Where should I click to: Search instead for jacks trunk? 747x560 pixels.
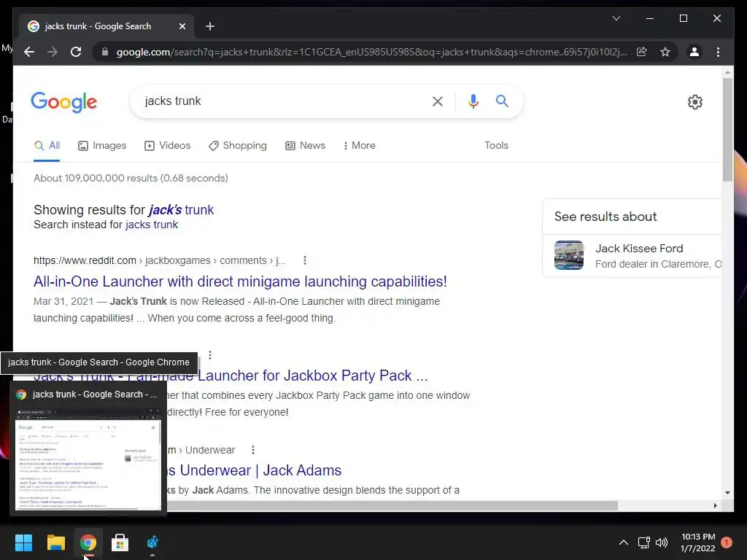(x=152, y=225)
